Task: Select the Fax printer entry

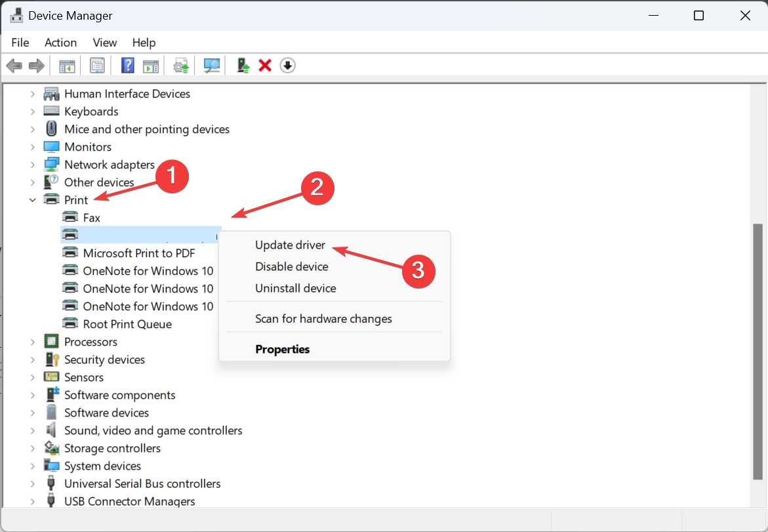Action: point(92,218)
